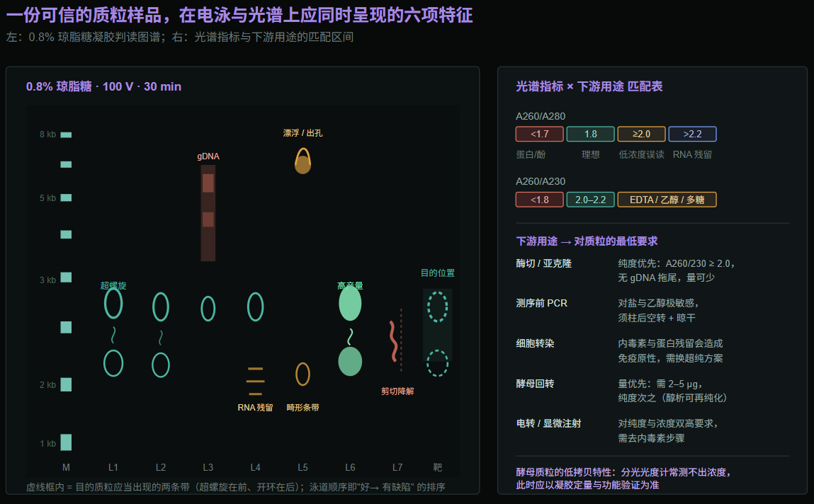Select the EDTA / 乙醇 / 多糖 badge
814x504 pixels.
667,200
